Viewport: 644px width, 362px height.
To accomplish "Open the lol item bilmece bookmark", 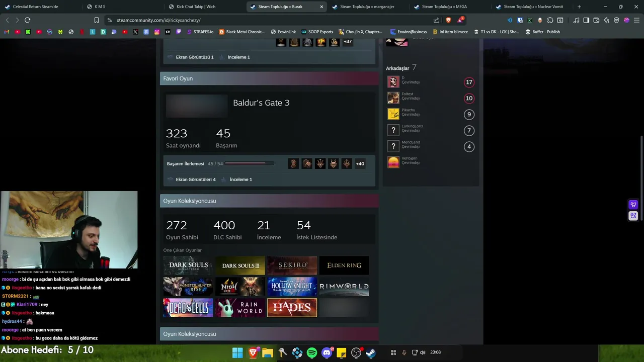I will pos(450,32).
